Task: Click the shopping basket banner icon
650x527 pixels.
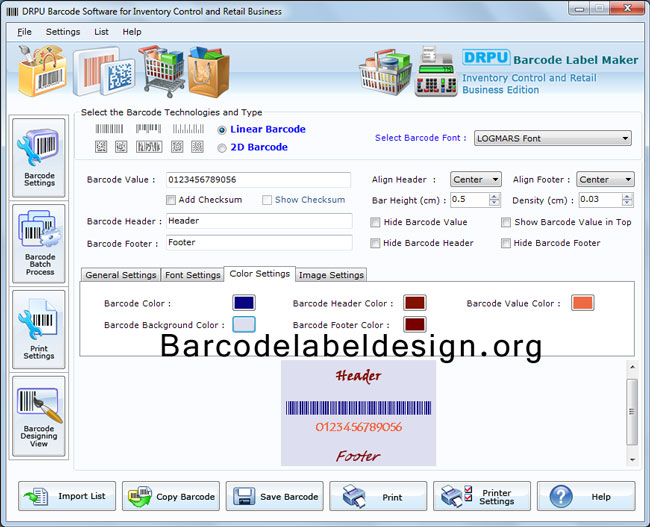Action: click(x=386, y=73)
